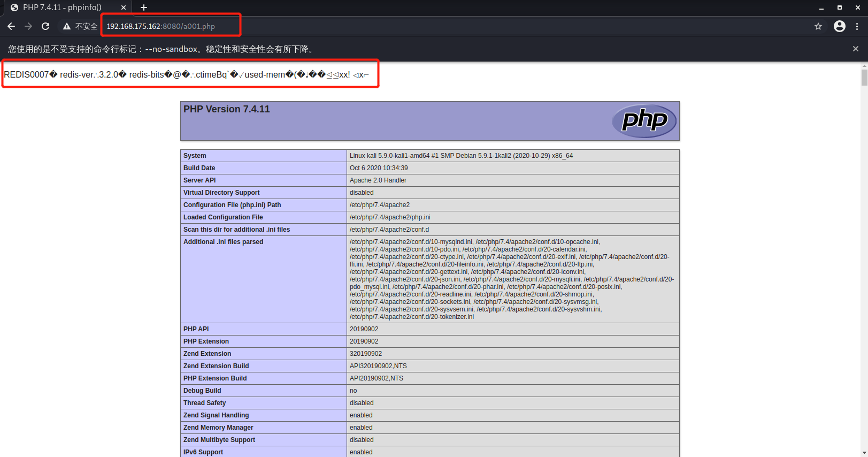This screenshot has height=457, width=868.
Task: Click the PHP API label
Action: (196, 329)
